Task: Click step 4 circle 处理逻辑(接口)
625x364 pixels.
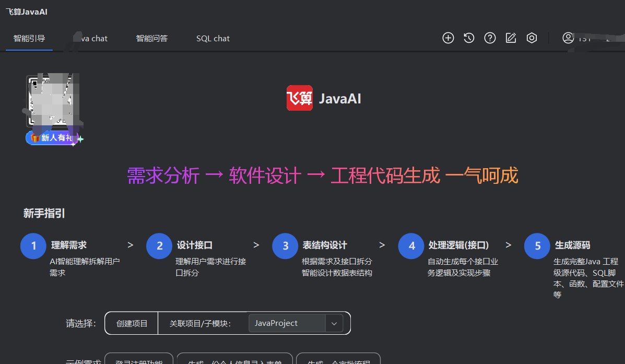Action: 411,246
